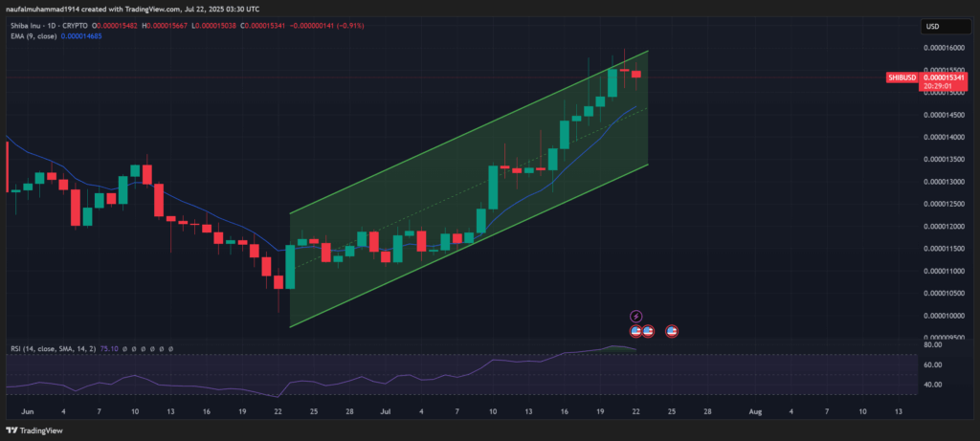This screenshot has width=980, height=441.
Task: Click the rightmost US flag event icon
Action: [672, 331]
